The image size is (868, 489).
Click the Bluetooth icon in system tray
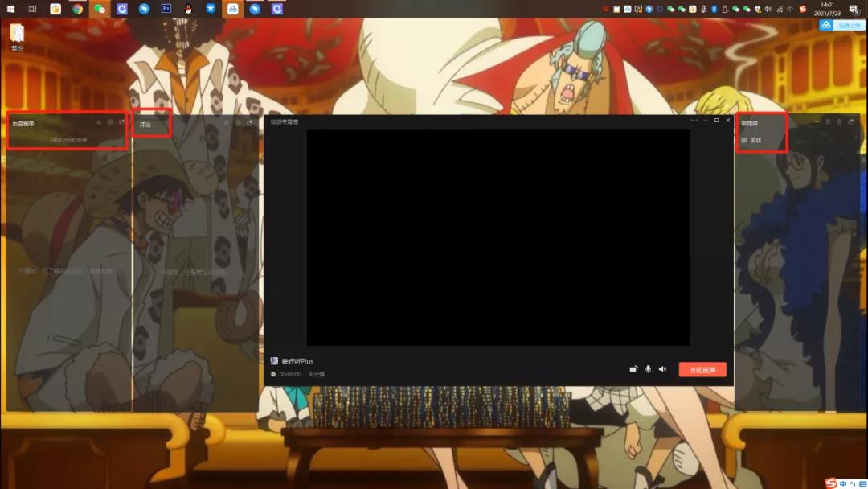tap(714, 9)
